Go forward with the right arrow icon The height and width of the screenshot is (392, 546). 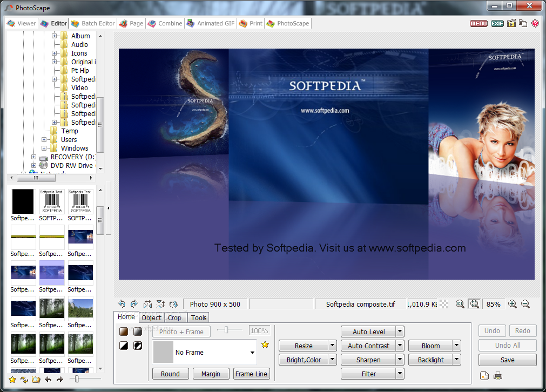60,380
